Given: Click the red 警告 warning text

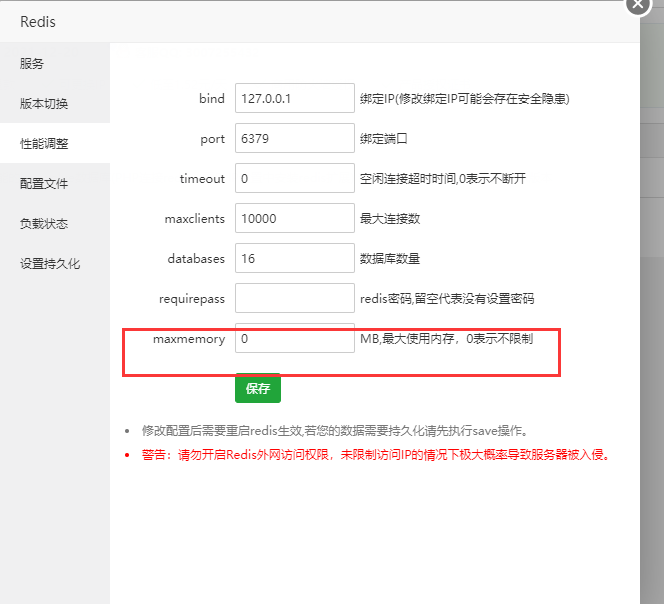Looking at the screenshot, I should [x=376, y=455].
